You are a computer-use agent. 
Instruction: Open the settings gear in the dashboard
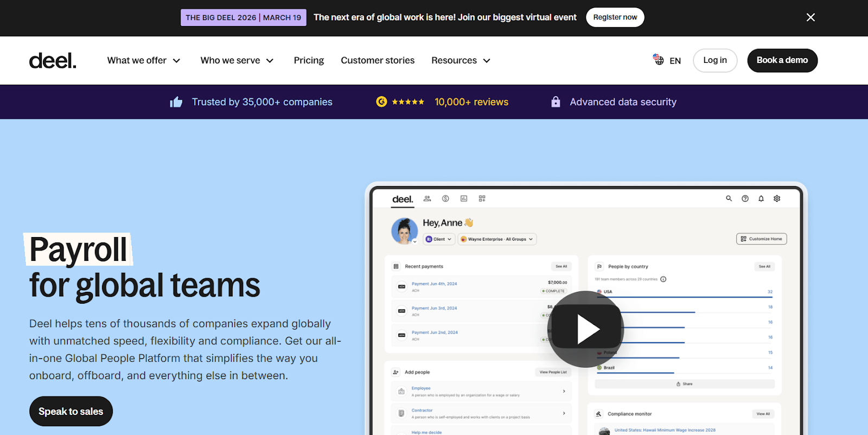pyautogui.click(x=777, y=199)
